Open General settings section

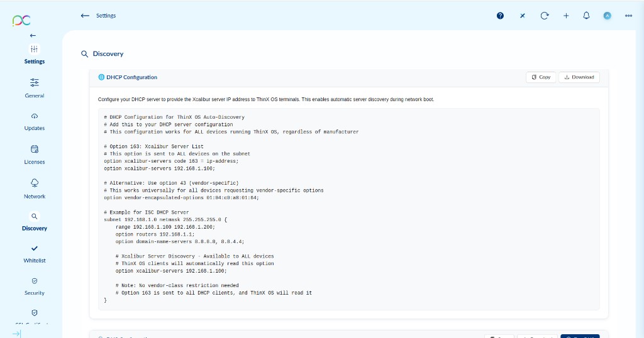35,88
